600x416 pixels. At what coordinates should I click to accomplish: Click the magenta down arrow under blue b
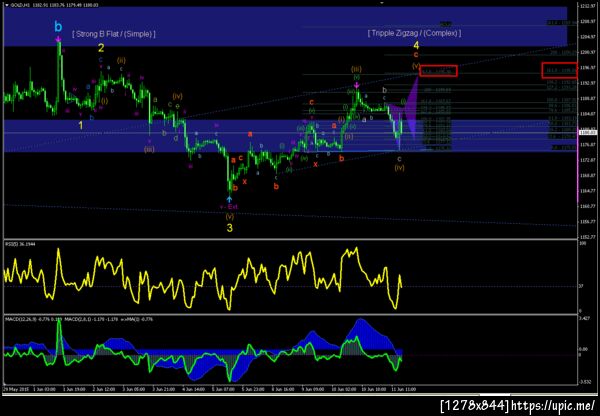tap(58, 39)
